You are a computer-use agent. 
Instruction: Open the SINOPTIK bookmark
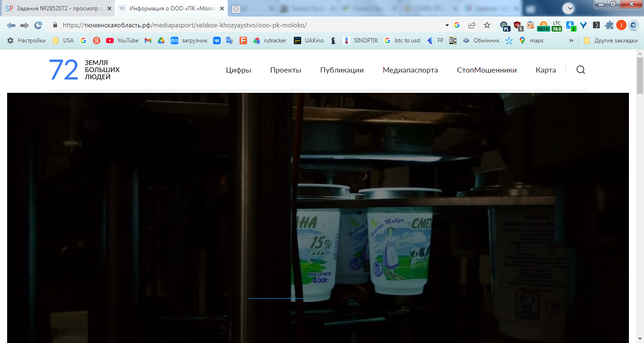[361, 41]
